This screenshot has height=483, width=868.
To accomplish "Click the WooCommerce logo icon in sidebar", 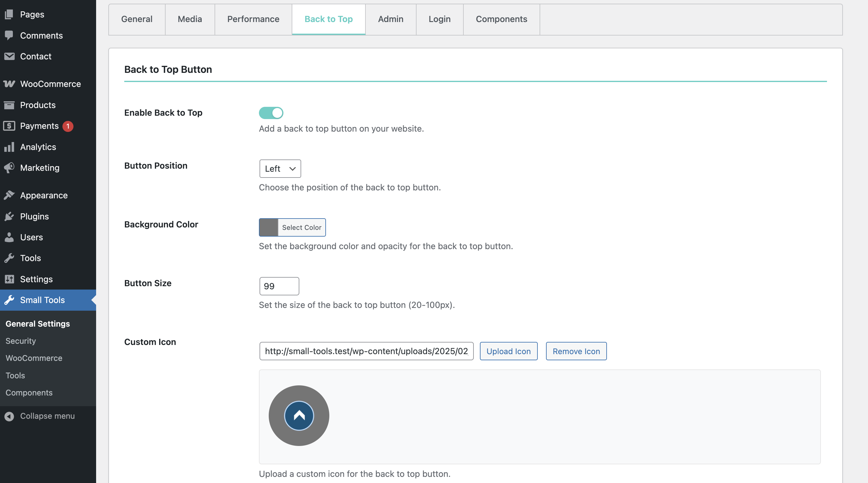I will 9,84.
